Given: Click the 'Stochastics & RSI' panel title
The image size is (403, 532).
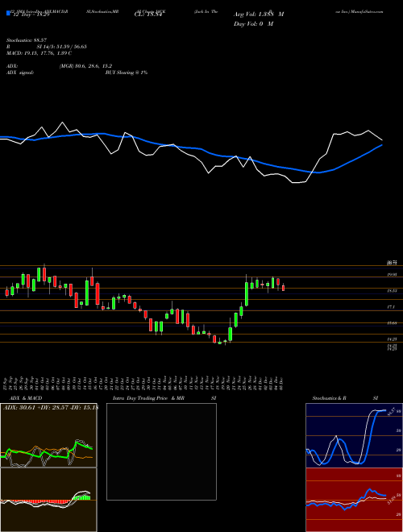Looking at the screenshot, I should click(345, 398).
